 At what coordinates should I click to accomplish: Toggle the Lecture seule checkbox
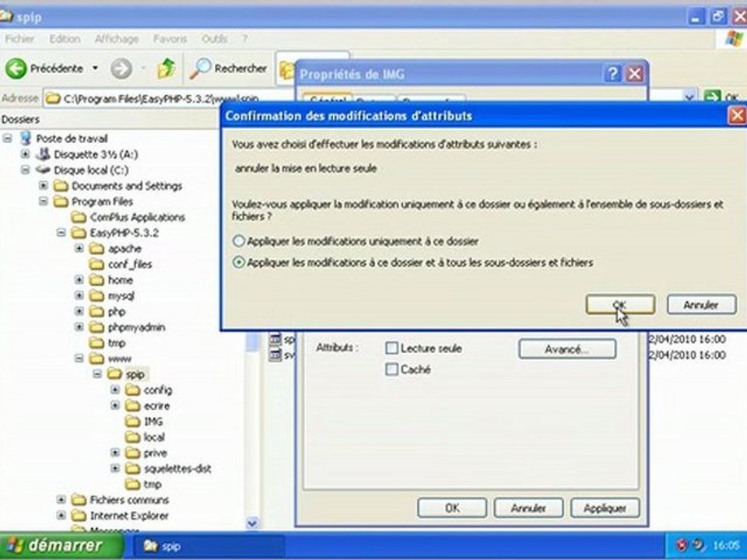coord(391,348)
